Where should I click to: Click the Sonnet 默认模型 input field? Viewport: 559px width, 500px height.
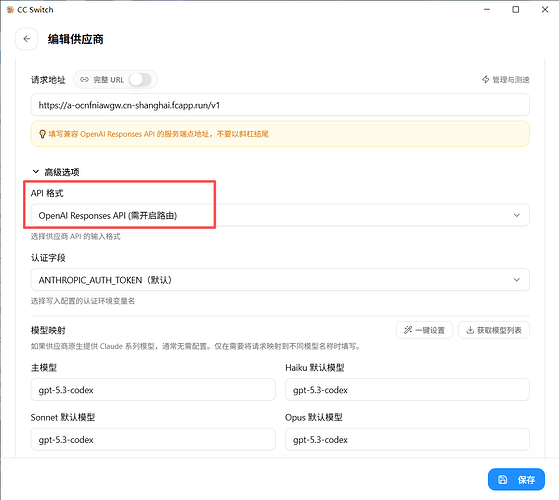153,439
